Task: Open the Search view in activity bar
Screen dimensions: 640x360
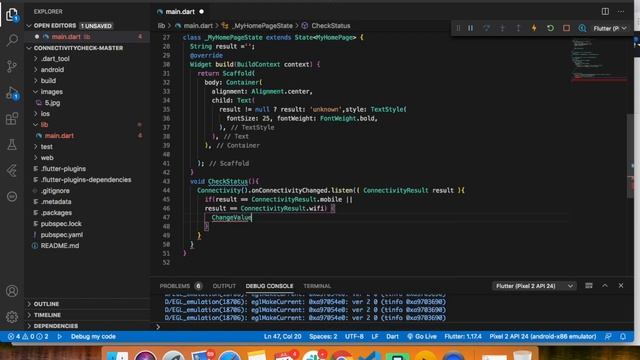Action: click(x=12, y=40)
